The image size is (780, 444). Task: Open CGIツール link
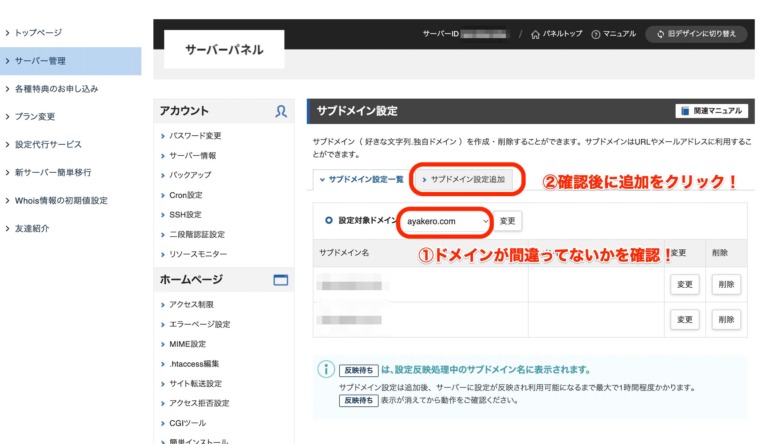pos(187,423)
